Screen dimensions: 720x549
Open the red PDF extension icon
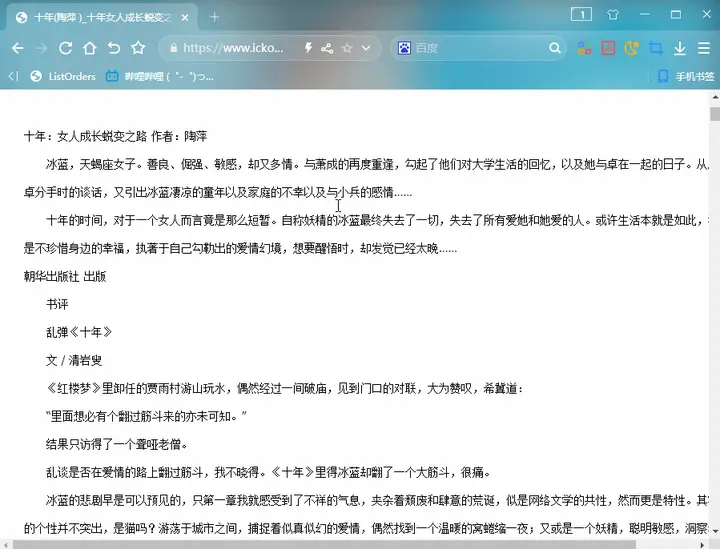tap(608, 48)
